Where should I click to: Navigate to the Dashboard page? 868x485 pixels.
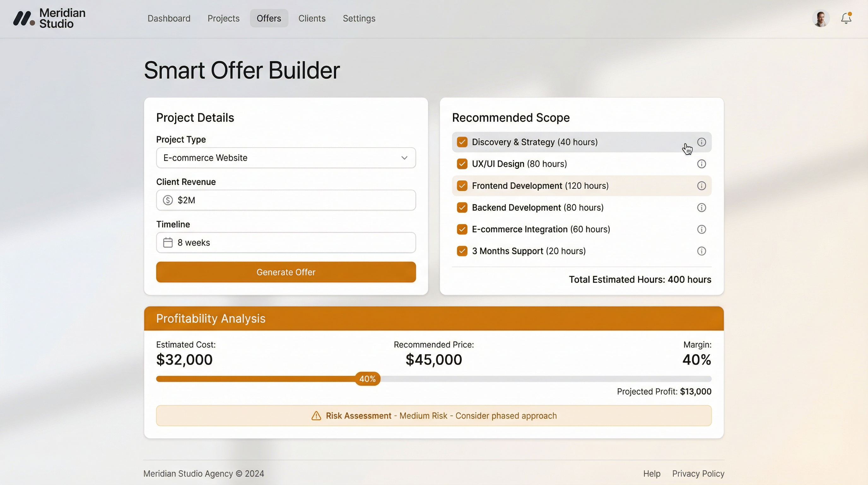[x=169, y=19]
